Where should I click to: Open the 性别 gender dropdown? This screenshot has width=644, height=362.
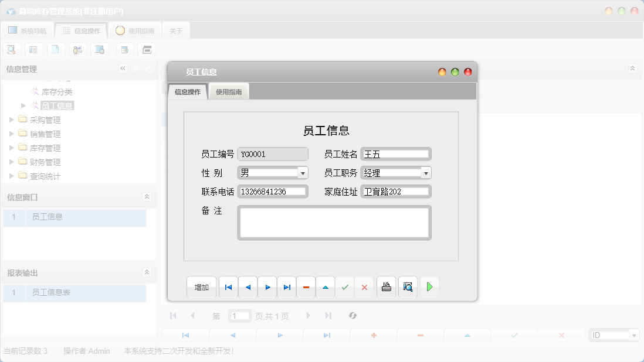coord(304,173)
